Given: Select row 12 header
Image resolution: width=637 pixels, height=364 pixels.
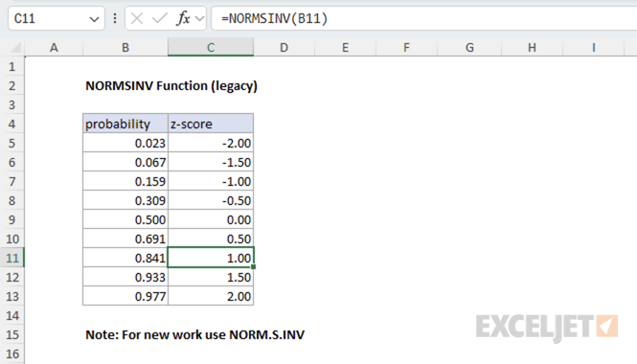Looking at the screenshot, I should point(12,277).
